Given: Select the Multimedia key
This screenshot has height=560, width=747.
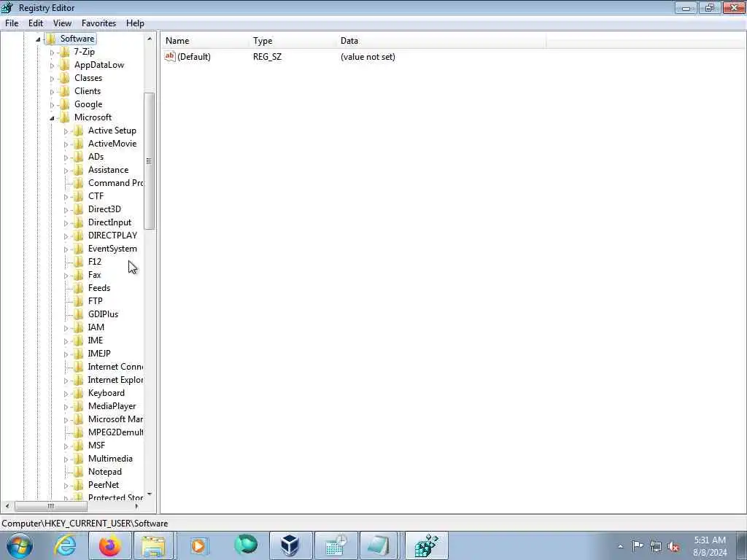Looking at the screenshot, I should [x=110, y=459].
